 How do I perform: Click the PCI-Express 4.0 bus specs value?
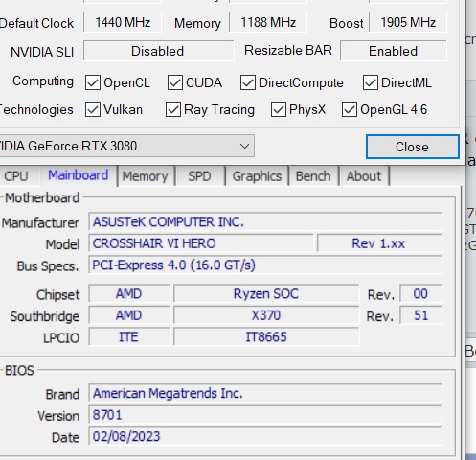(265, 265)
